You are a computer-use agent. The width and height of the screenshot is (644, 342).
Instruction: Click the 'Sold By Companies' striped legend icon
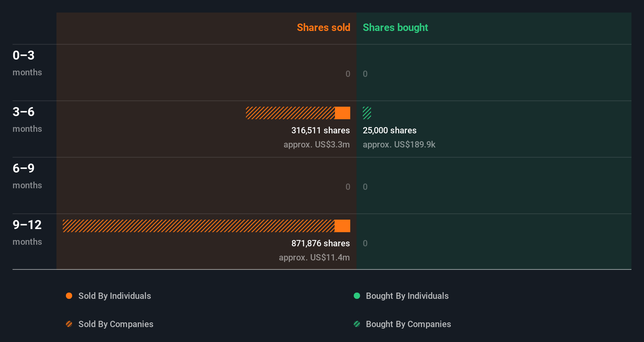point(69,324)
